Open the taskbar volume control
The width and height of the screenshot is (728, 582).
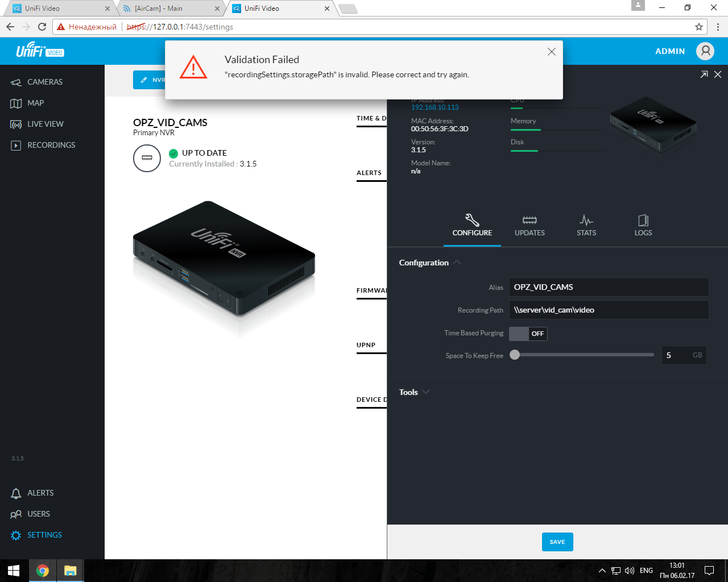click(x=629, y=571)
